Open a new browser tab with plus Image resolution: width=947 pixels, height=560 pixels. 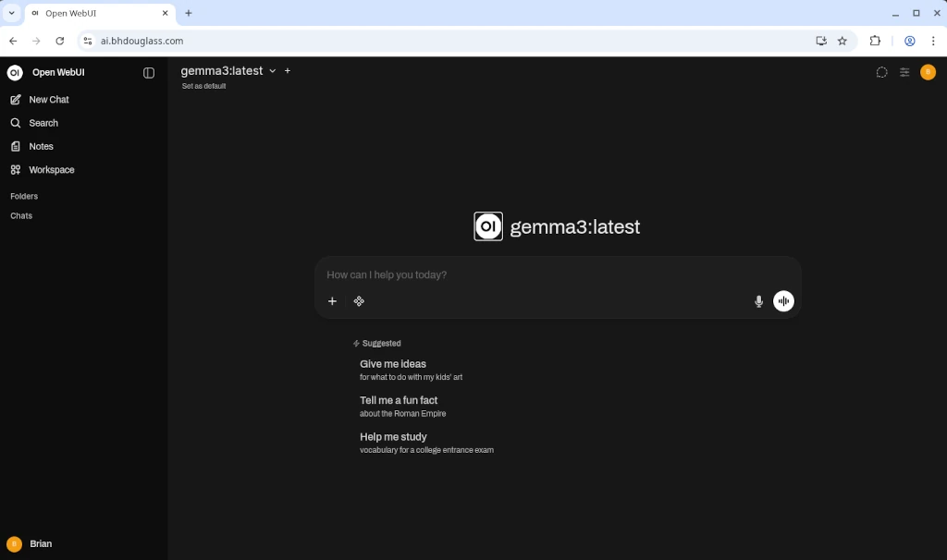(x=189, y=13)
